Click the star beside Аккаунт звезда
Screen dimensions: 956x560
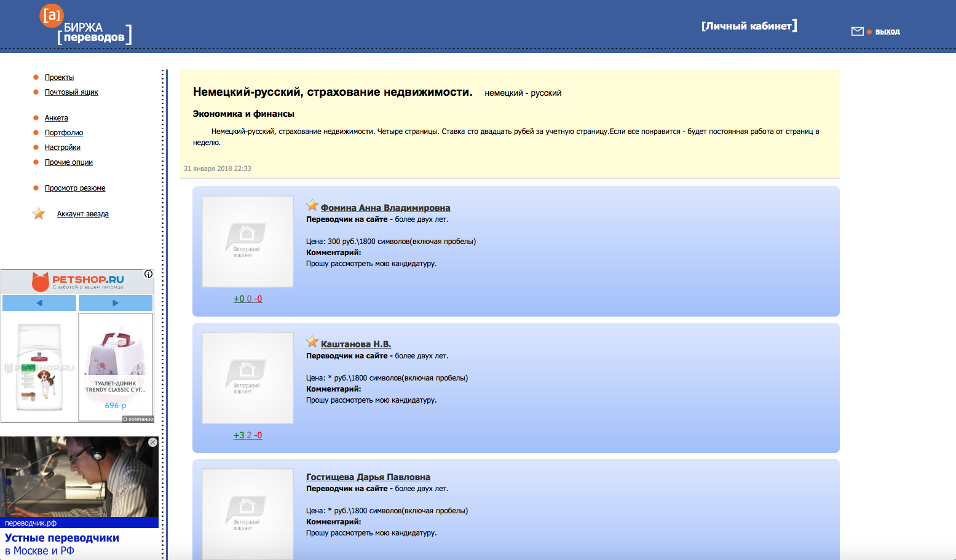pyautogui.click(x=38, y=213)
